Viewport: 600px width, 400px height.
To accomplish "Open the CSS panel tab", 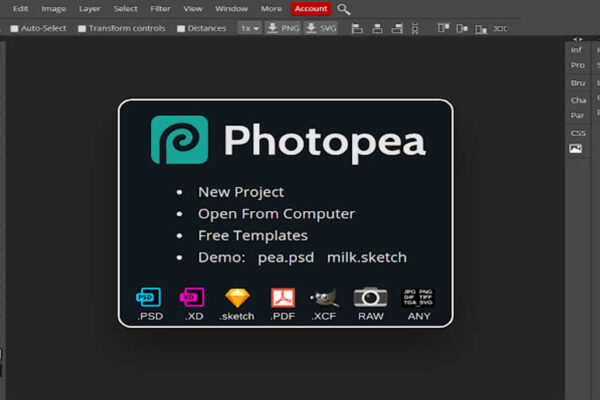I will [x=578, y=133].
